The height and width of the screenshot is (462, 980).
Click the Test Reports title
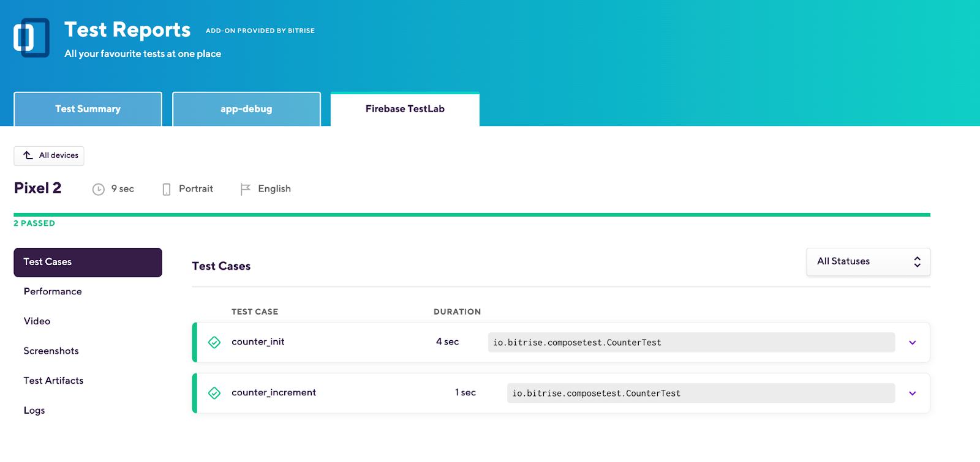(x=127, y=29)
